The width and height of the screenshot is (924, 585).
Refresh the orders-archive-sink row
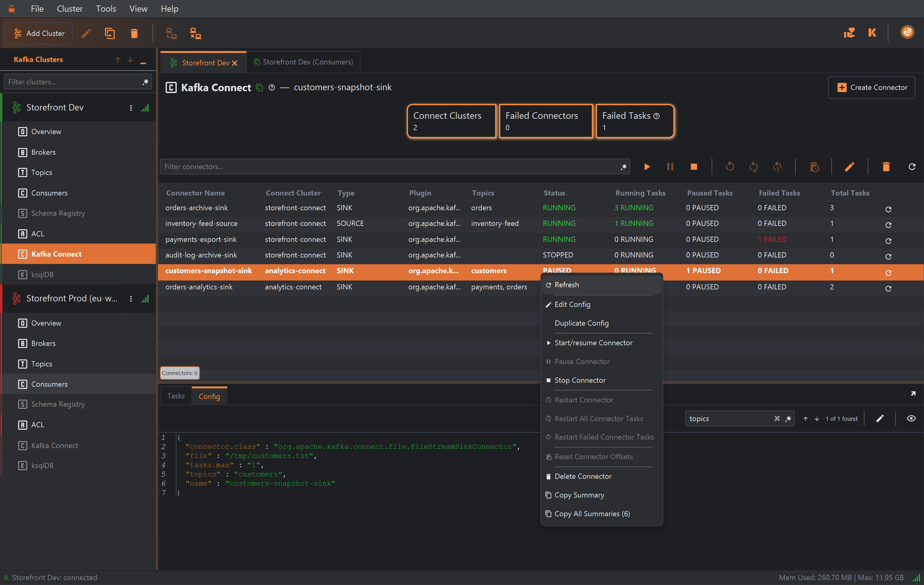click(888, 209)
